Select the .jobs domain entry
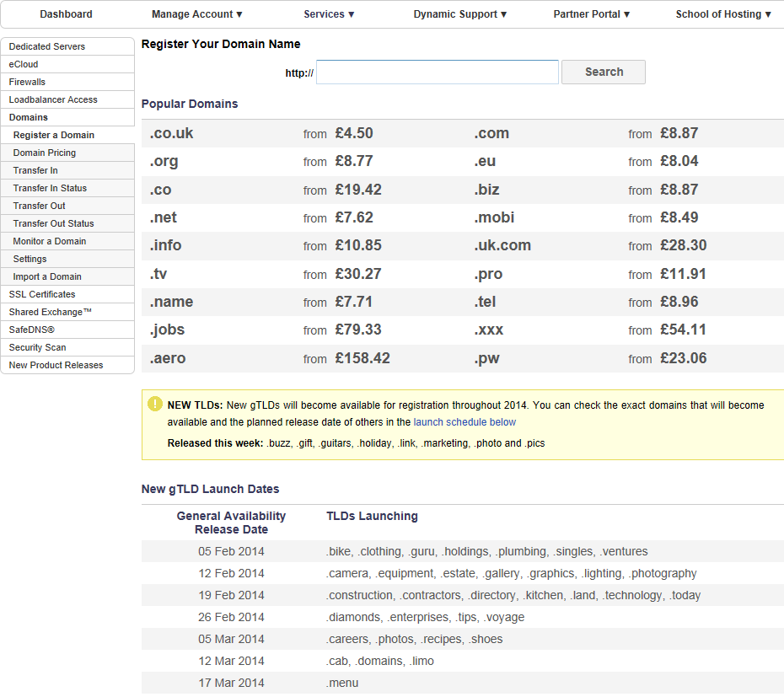The height and width of the screenshot is (697, 784). (167, 330)
